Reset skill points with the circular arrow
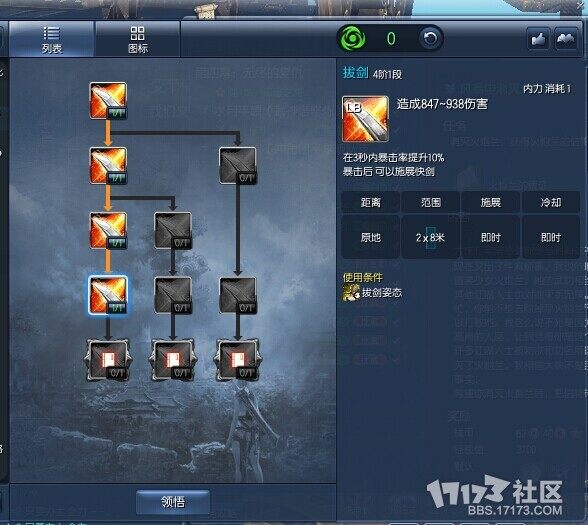Viewport: 588px width, 525px height. coord(430,38)
